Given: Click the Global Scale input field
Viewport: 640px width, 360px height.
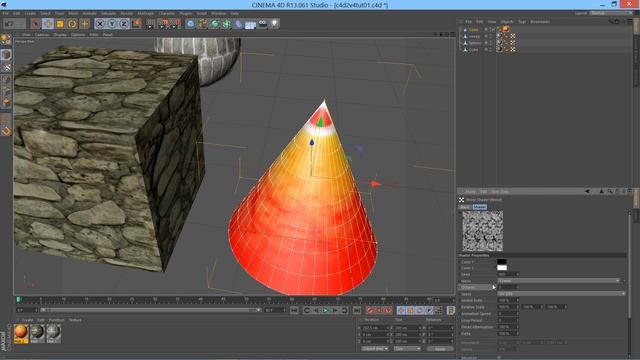Looking at the screenshot, I should pyautogui.click(x=507, y=300).
